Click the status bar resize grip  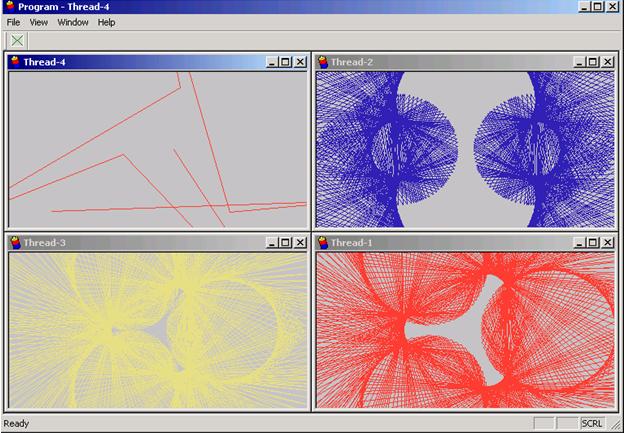[616, 424]
